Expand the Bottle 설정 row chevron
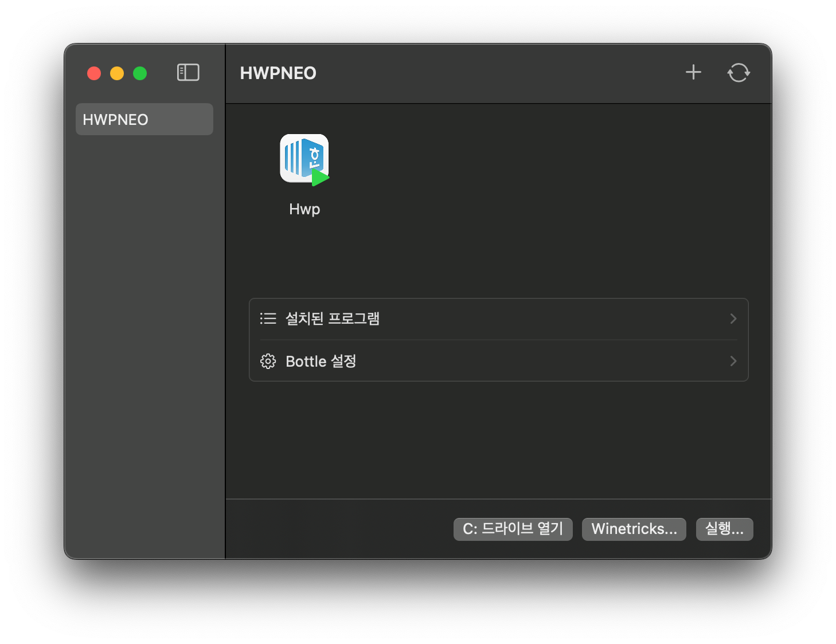Viewport: 836px width, 644px height. (x=733, y=361)
